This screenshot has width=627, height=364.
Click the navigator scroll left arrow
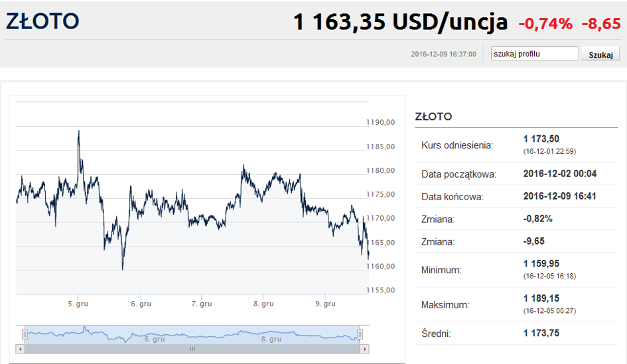[x=21, y=349]
